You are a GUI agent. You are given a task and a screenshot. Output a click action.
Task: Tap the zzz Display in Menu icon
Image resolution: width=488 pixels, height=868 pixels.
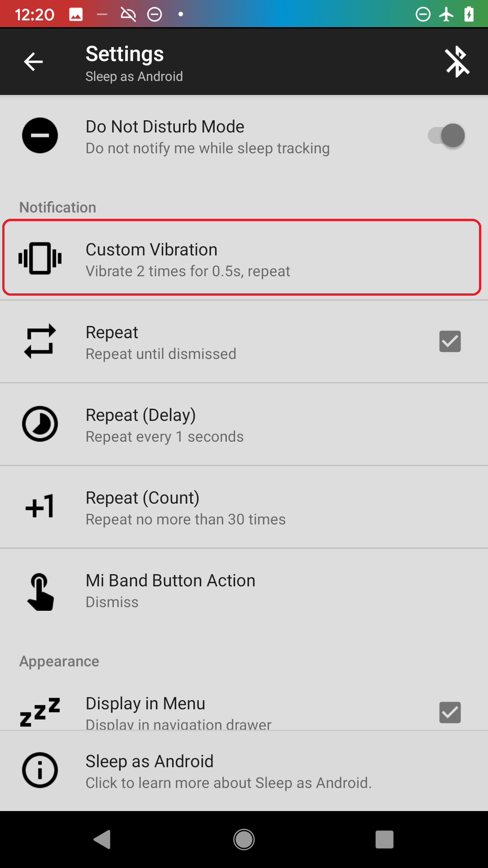(x=40, y=712)
